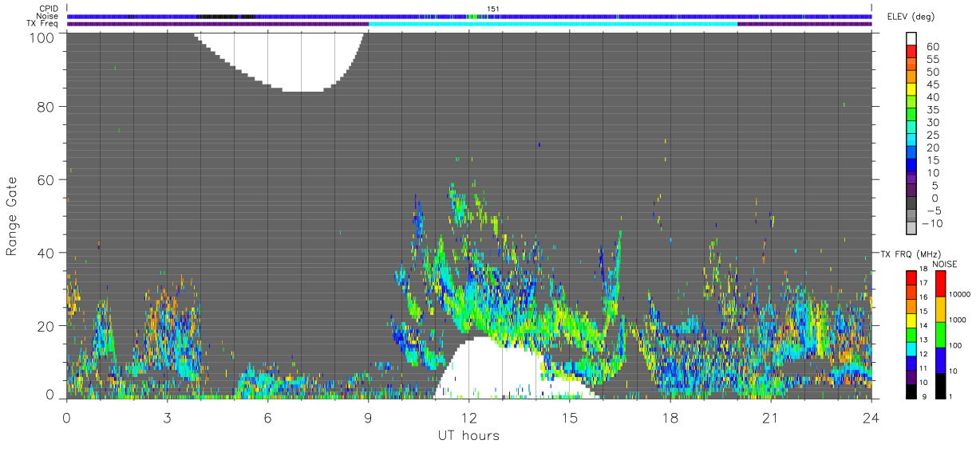980x452 pixels.
Task: Click the '40' range gate tick label
Action: tap(45, 254)
